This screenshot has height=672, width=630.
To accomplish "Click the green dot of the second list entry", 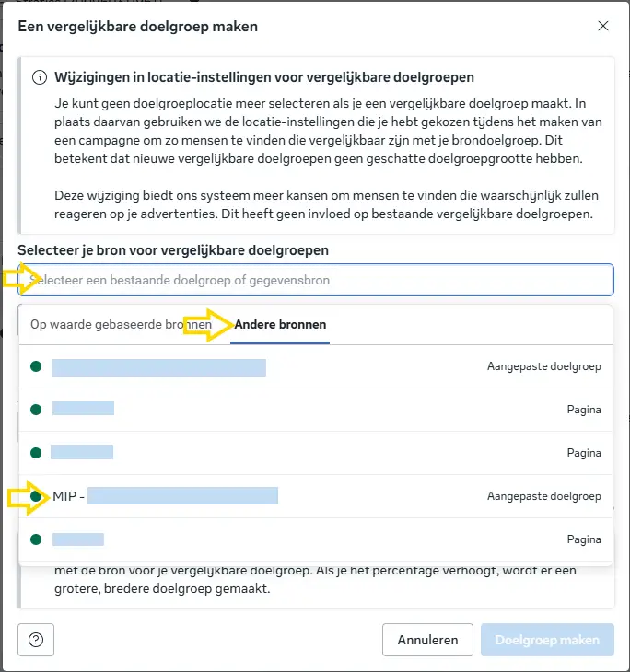I will [x=36, y=409].
